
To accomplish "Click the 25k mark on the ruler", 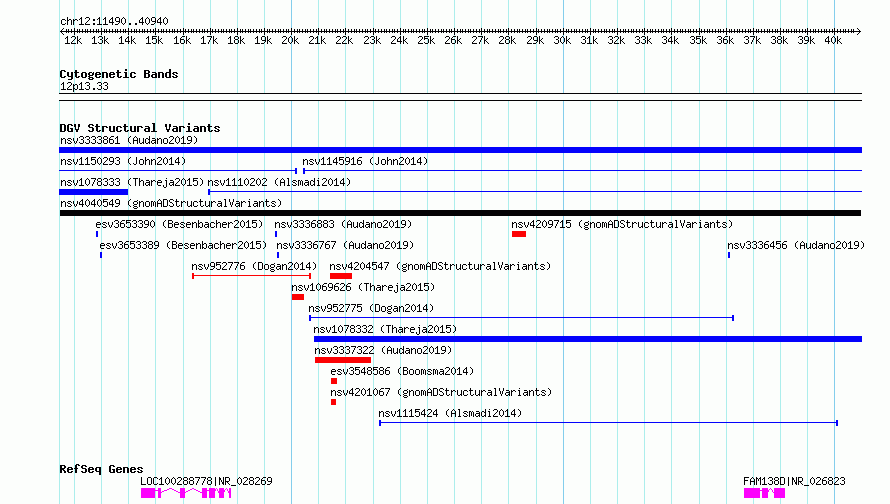I will 426,40.
